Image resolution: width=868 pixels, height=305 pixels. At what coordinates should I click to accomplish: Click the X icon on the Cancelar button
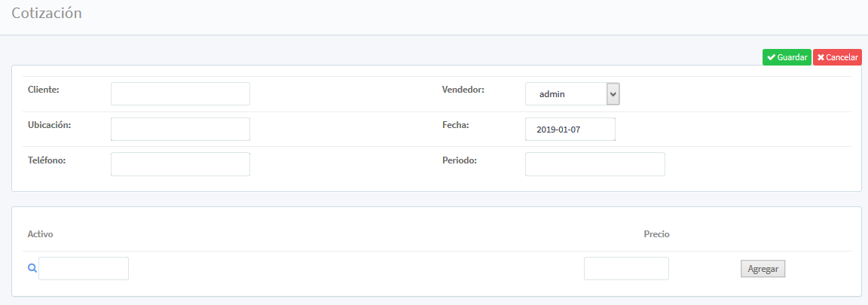pos(821,58)
